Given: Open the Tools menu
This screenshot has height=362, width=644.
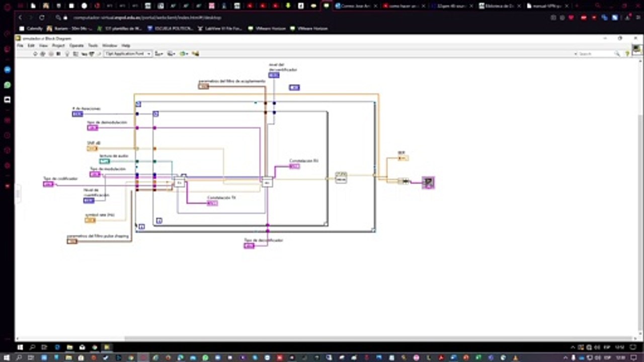Looking at the screenshot, I should (93, 46).
